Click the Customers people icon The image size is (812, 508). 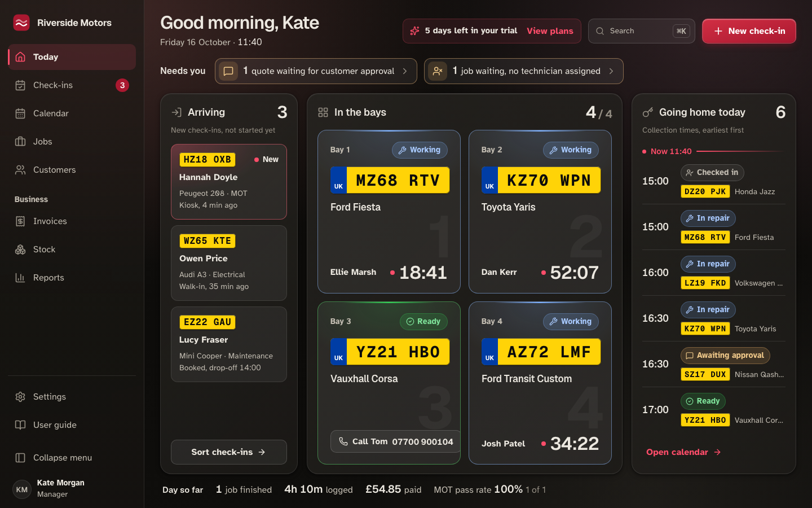20,170
